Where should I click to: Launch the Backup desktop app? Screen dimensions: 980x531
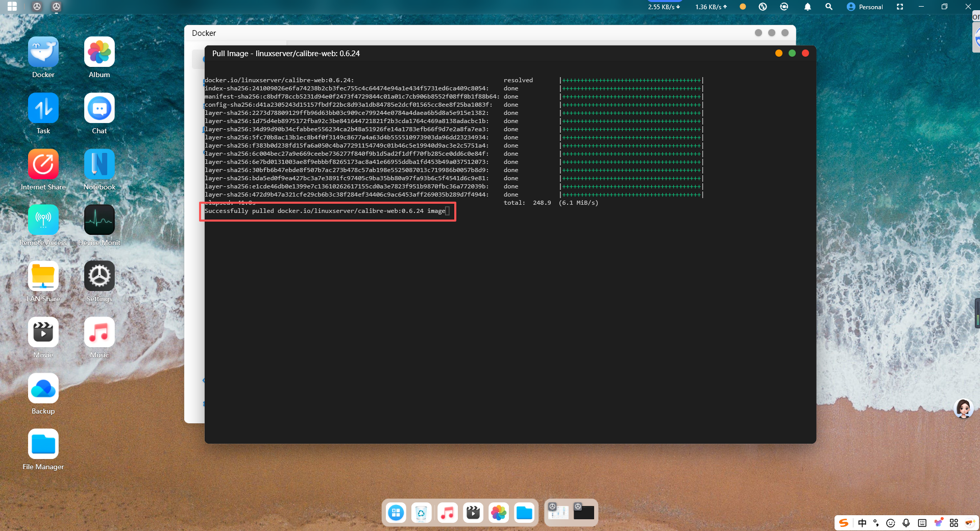[x=43, y=389]
